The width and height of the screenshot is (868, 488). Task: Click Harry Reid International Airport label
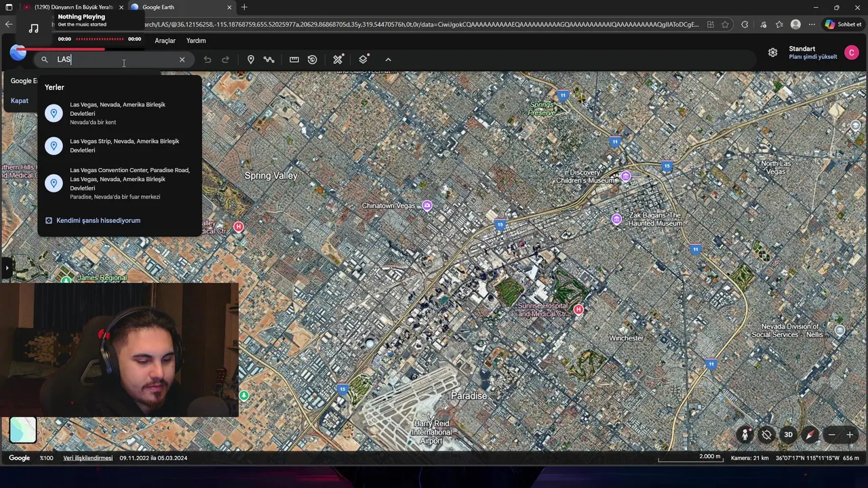pos(431,432)
